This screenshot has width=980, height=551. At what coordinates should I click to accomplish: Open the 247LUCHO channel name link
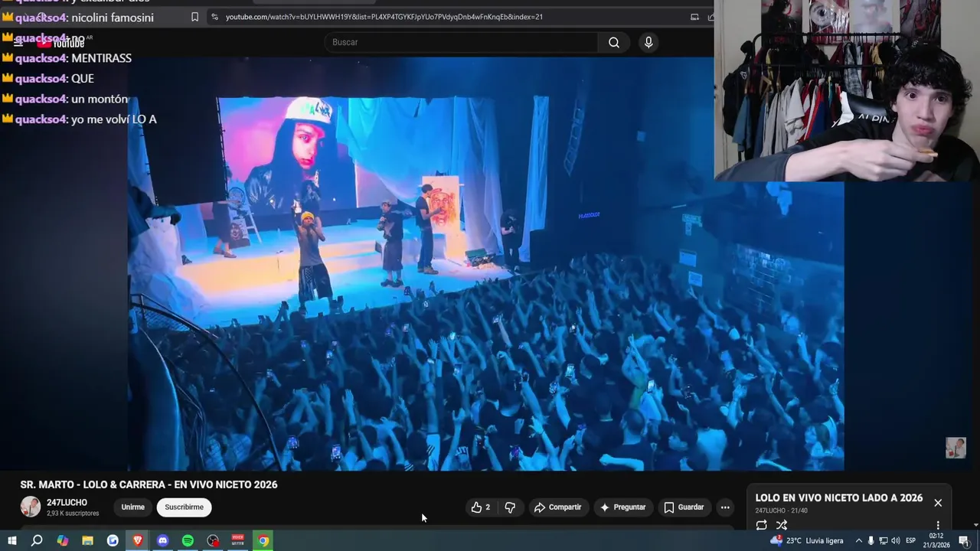[67, 503]
